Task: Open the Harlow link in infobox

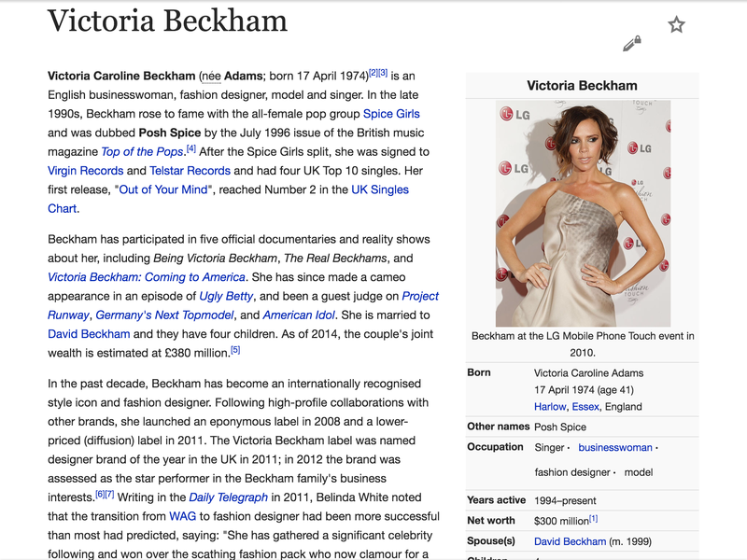Action: 550,407
